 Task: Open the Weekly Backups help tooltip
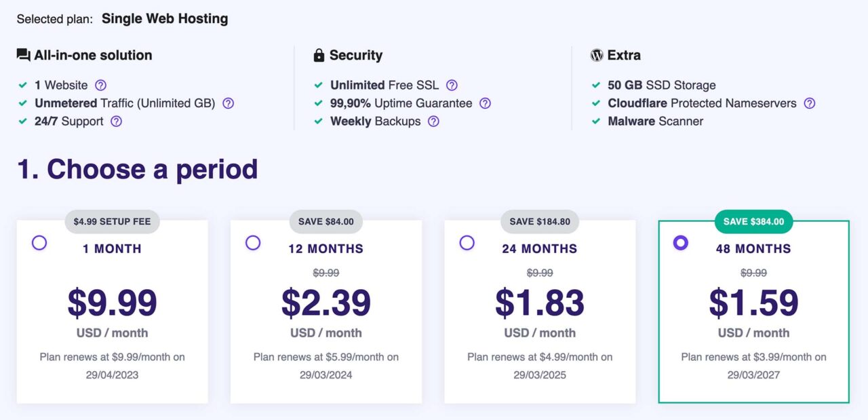(x=433, y=122)
